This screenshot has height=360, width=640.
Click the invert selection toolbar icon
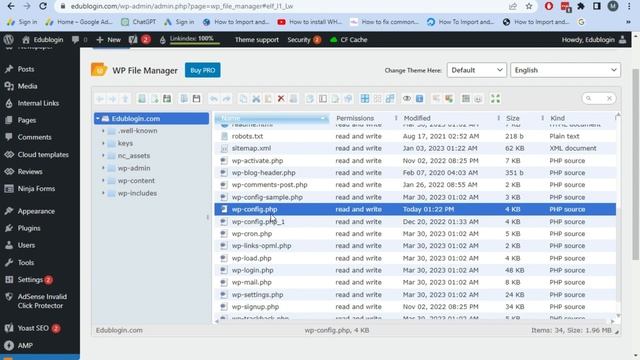point(390,99)
